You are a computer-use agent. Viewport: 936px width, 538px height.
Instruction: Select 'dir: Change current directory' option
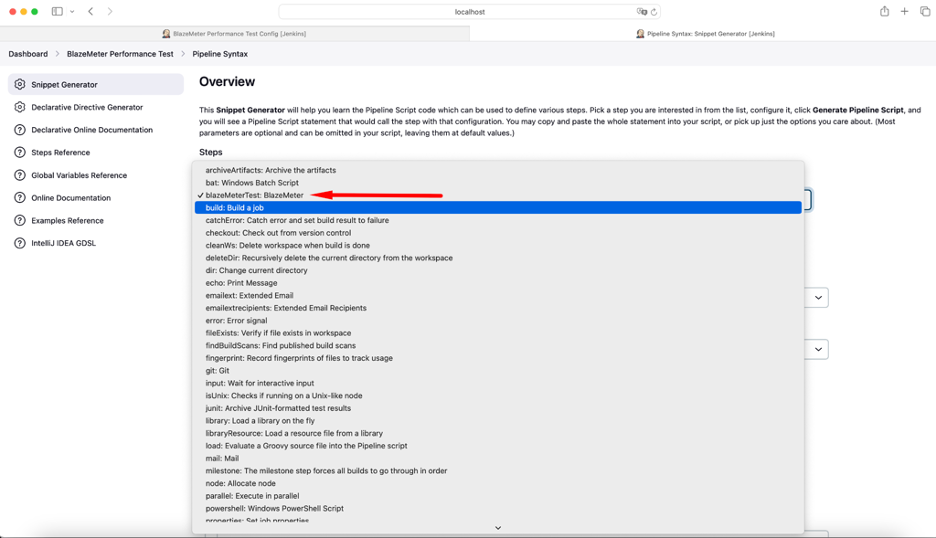pyautogui.click(x=498, y=270)
